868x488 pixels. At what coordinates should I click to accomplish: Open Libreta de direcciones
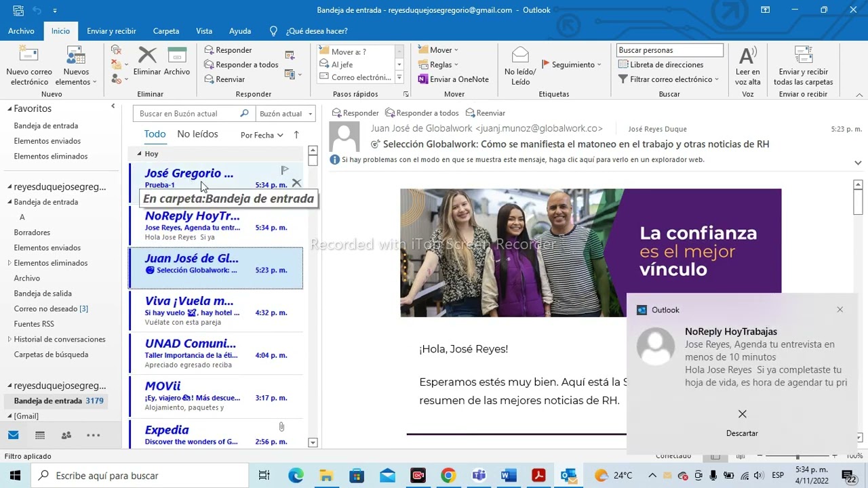tap(661, 64)
